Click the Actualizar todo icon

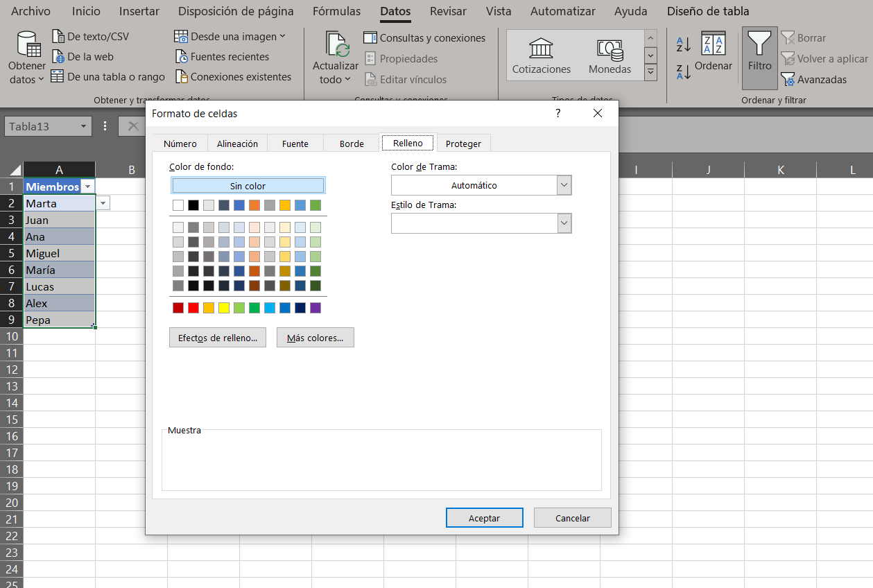[x=336, y=44]
